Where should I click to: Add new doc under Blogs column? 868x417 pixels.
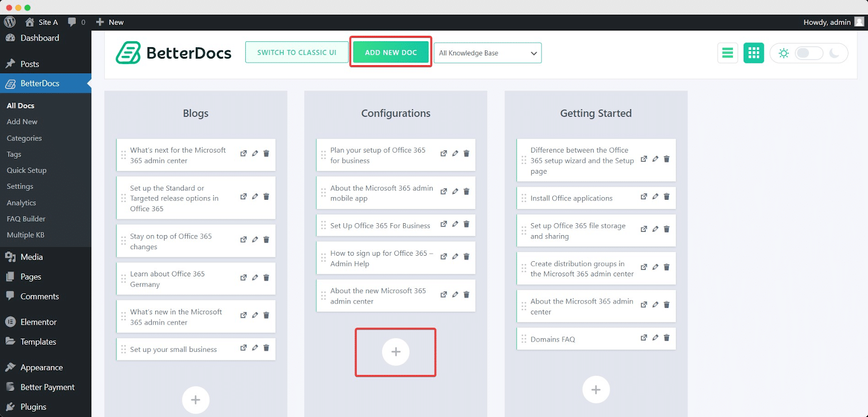(196, 400)
